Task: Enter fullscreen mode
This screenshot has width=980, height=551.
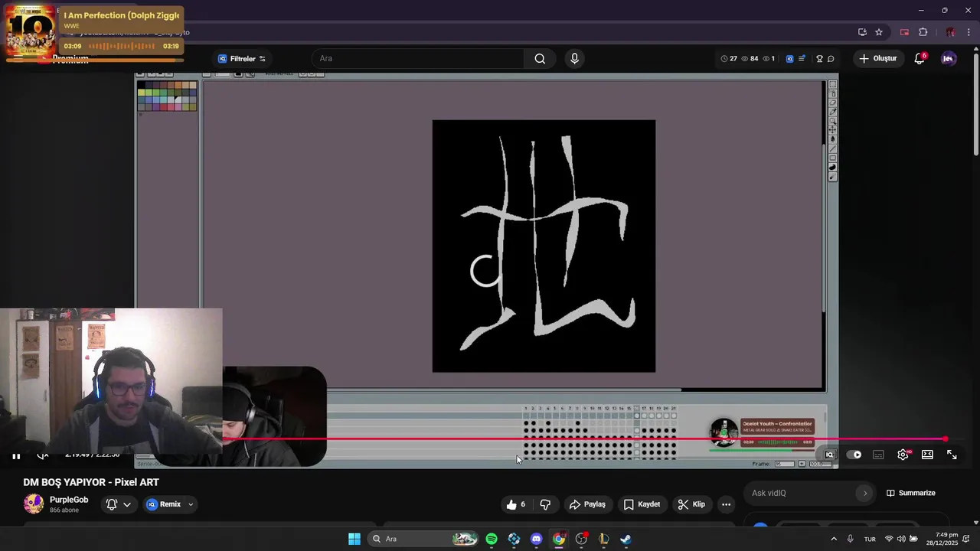Action: tap(952, 455)
